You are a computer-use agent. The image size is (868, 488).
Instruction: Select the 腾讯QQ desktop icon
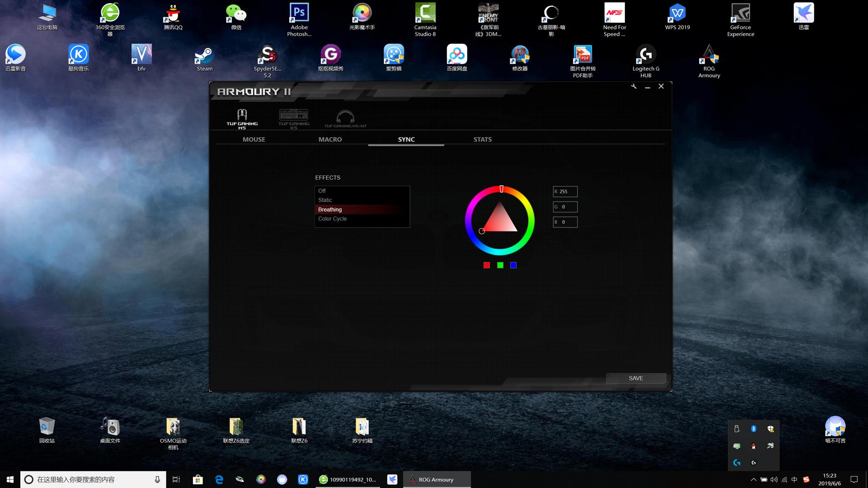[173, 17]
